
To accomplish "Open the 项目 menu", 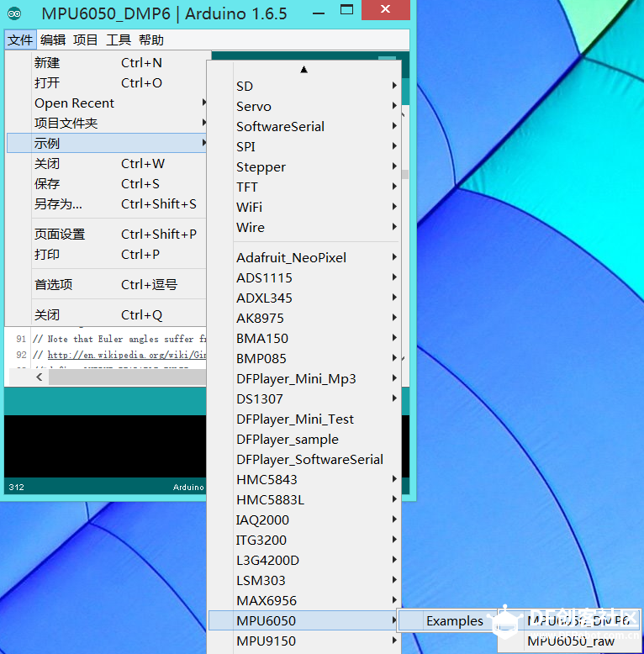I will click(x=86, y=40).
